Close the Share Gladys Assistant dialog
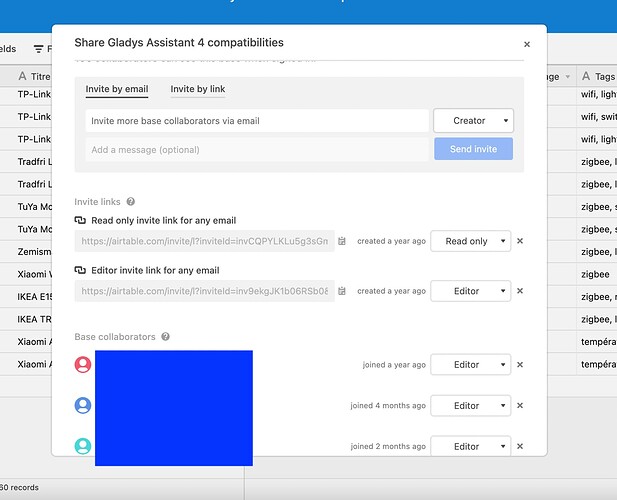This screenshot has height=500, width=617. tap(527, 44)
